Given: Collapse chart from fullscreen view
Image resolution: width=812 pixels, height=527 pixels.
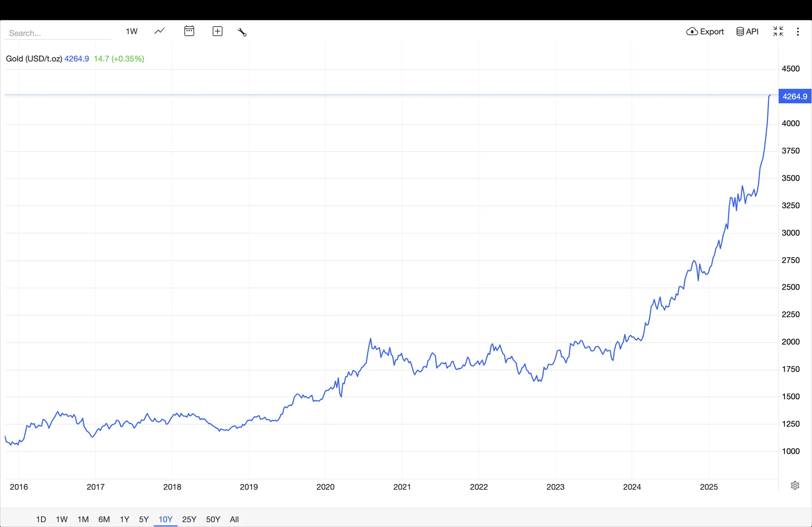Looking at the screenshot, I should coord(778,31).
